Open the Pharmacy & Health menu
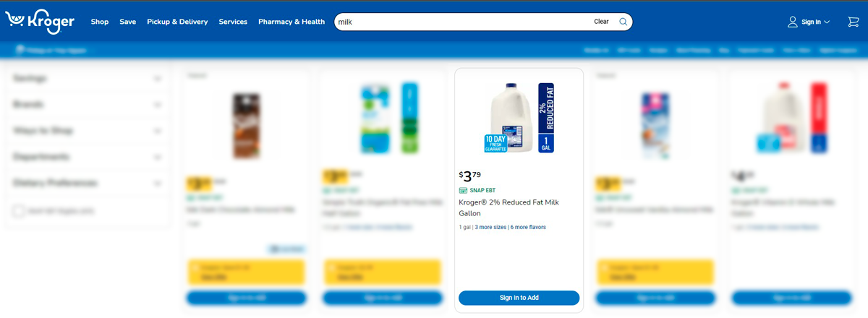Screen dimensions: 868x318 click(x=292, y=22)
